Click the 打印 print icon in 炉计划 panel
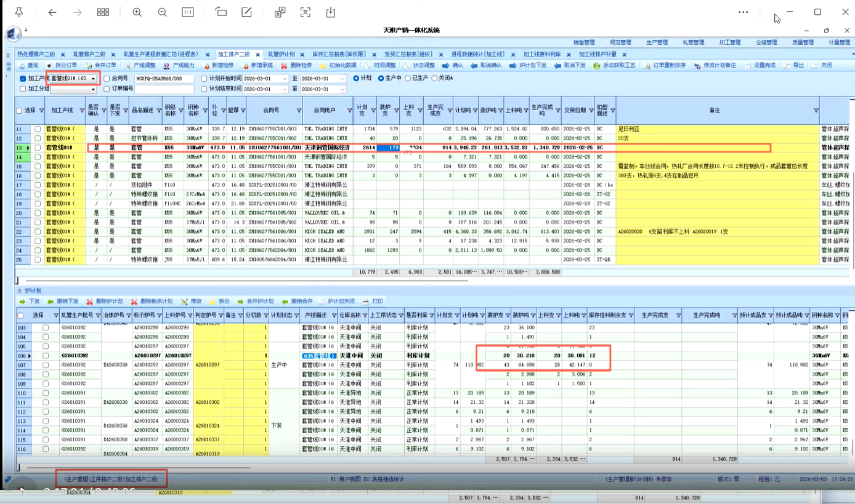The image size is (855, 504). click(x=366, y=302)
